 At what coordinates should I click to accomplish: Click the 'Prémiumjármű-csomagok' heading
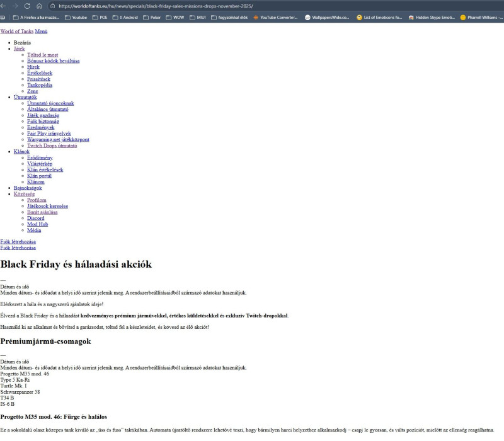(45, 341)
